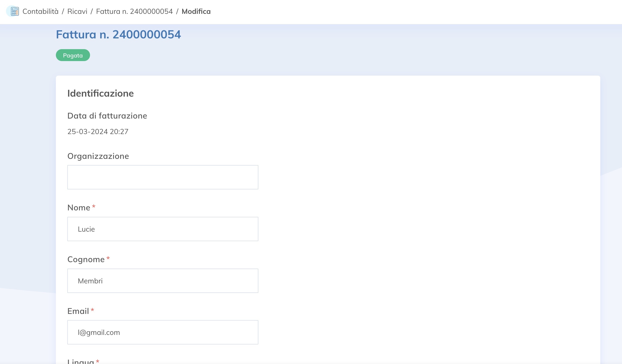
Task: Click the red asterisk next to Nome
Action: (x=94, y=207)
